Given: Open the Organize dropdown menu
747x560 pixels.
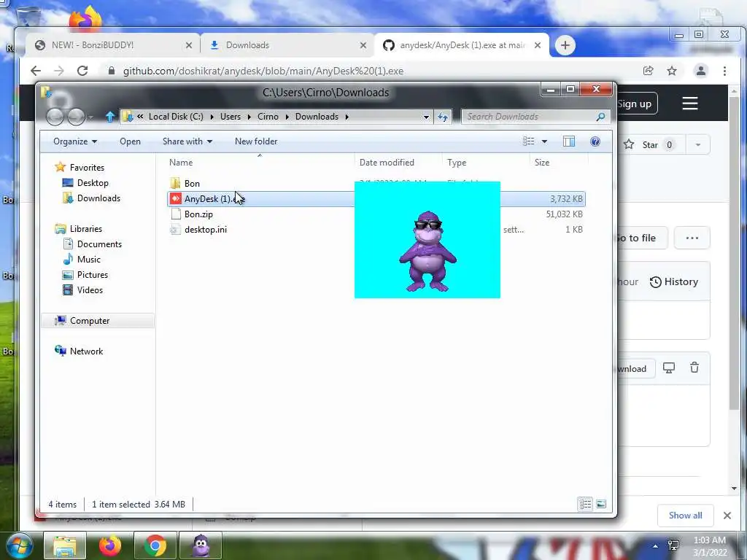Looking at the screenshot, I should [x=75, y=141].
